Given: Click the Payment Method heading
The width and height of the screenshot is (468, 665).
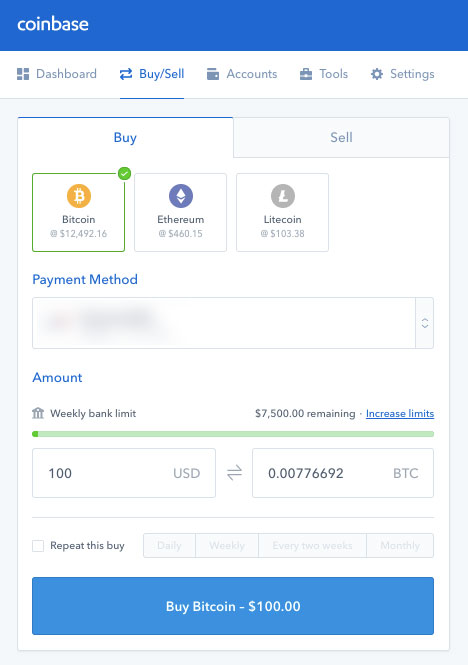Looking at the screenshot, I should 85,279.
